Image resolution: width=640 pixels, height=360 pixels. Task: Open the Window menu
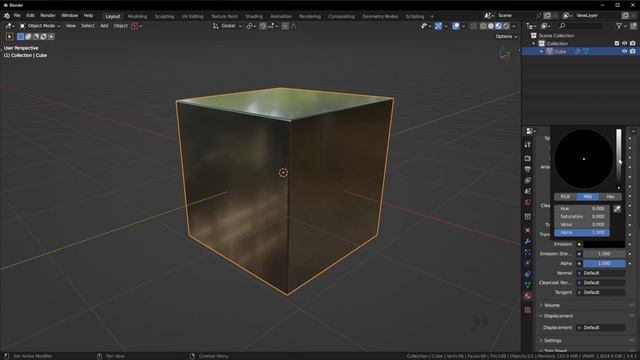(x=69, y=16)
